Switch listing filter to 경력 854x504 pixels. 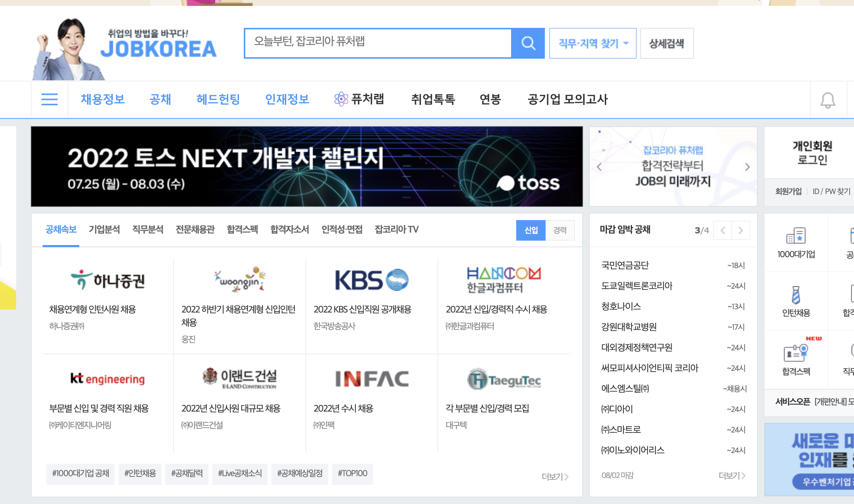(560, 230)
